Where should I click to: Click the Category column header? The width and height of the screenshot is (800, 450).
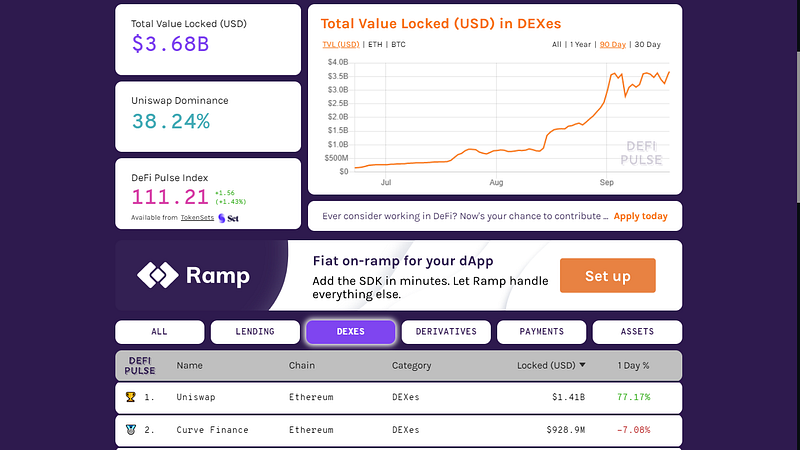411,365
